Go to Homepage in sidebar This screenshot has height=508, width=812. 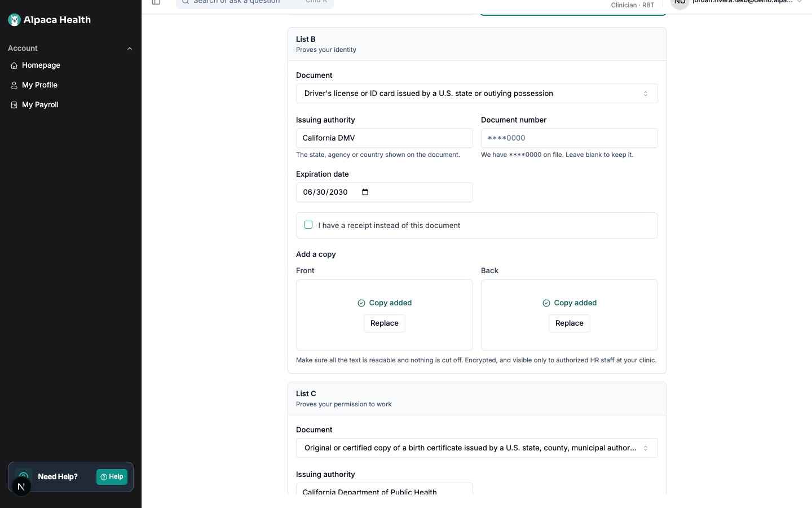click(41, 65)
